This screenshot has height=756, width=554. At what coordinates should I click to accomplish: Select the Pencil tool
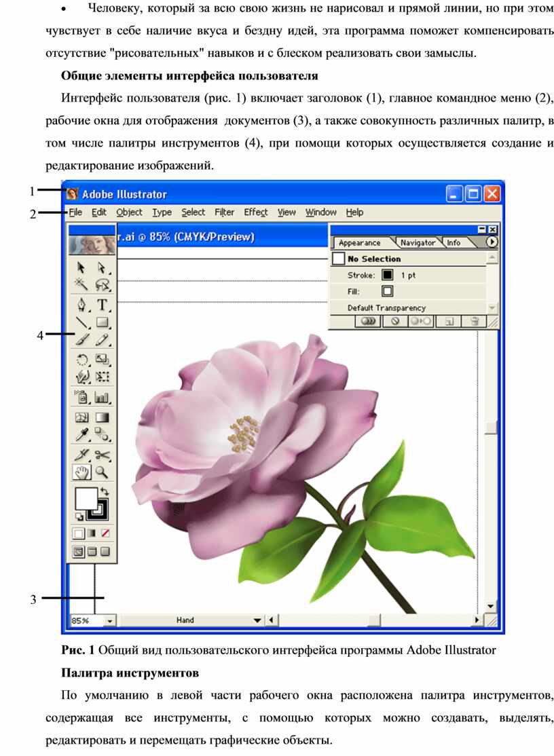103,340
